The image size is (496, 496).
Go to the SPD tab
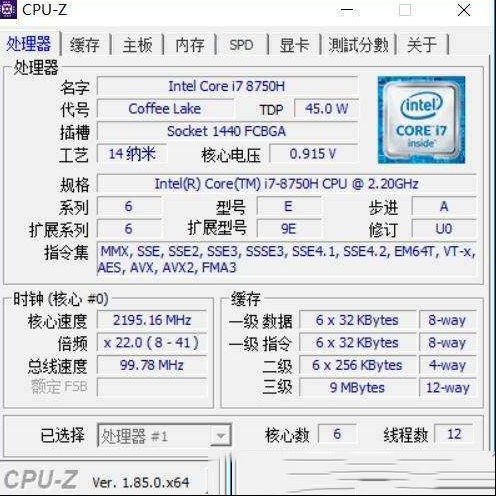[x=242, y=44]
